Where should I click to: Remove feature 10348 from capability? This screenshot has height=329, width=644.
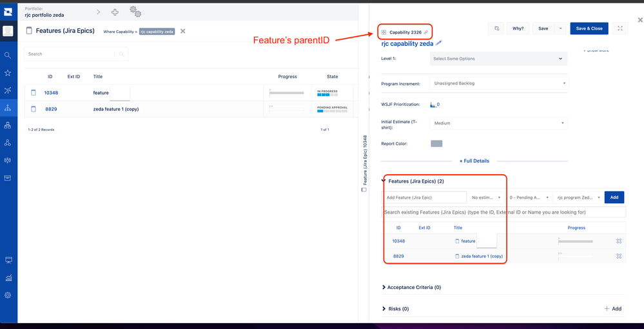[619, 241]
